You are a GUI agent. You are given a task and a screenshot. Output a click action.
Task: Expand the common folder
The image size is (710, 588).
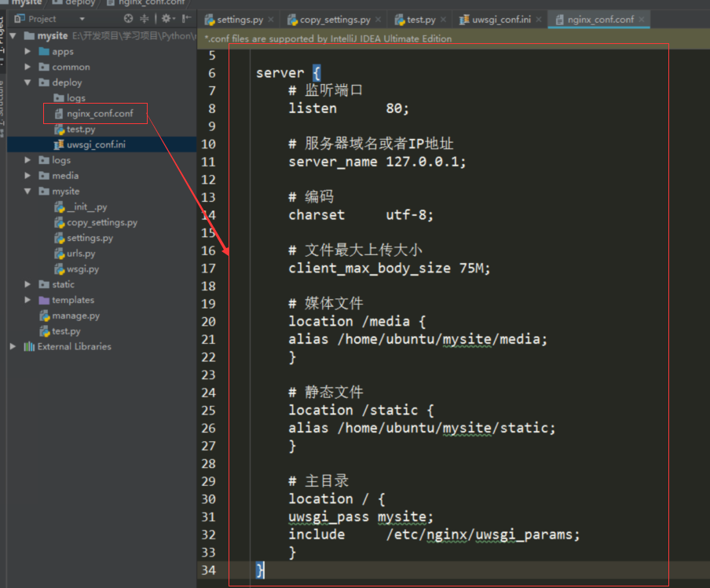27,67
